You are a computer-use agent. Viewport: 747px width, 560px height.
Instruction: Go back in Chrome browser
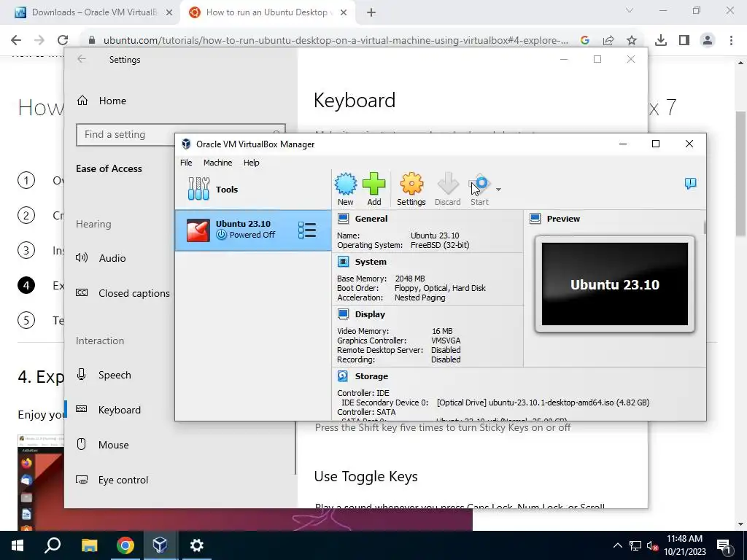click(16, 40)
